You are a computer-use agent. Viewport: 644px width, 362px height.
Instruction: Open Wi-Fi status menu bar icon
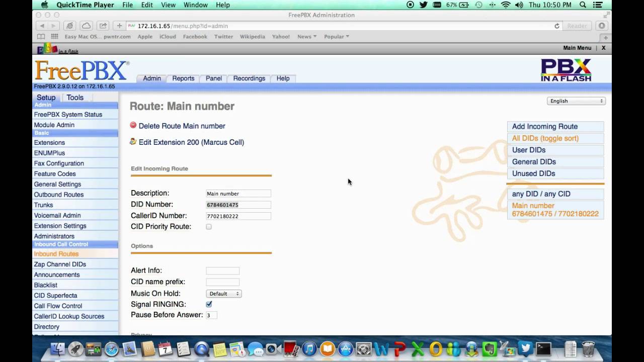(506, 5)
